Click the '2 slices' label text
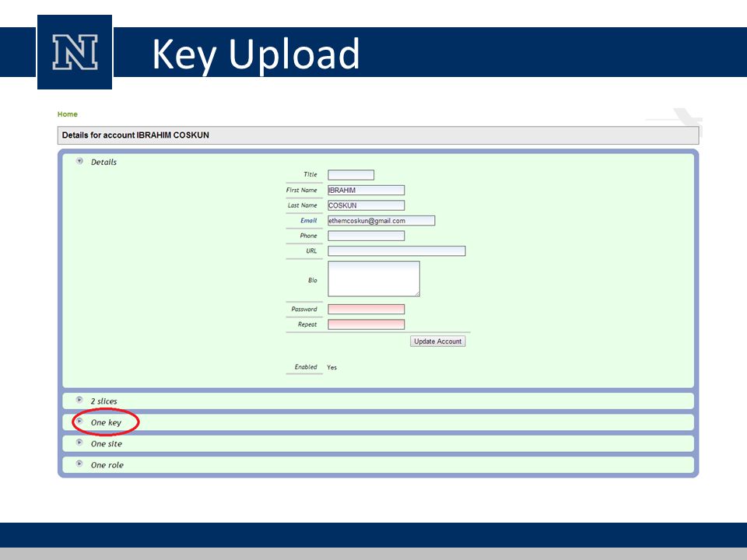This screenshot has height=560, width=747. 103,401
